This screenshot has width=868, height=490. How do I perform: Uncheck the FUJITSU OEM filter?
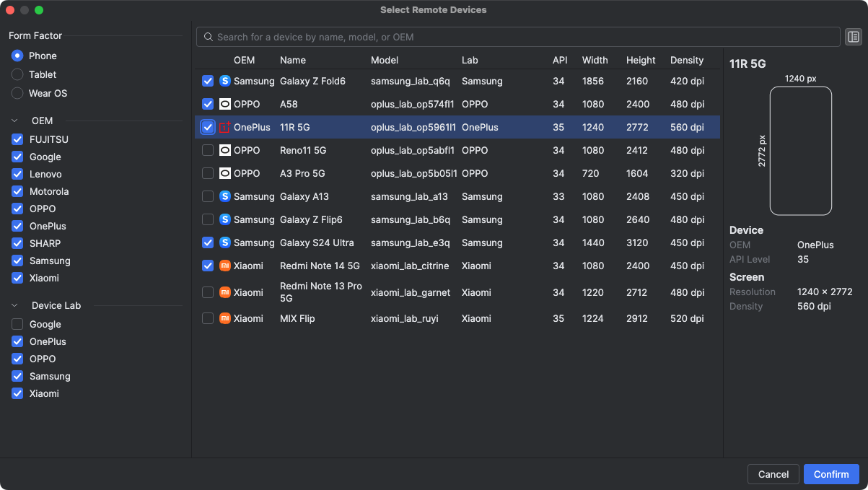(17, 139)
